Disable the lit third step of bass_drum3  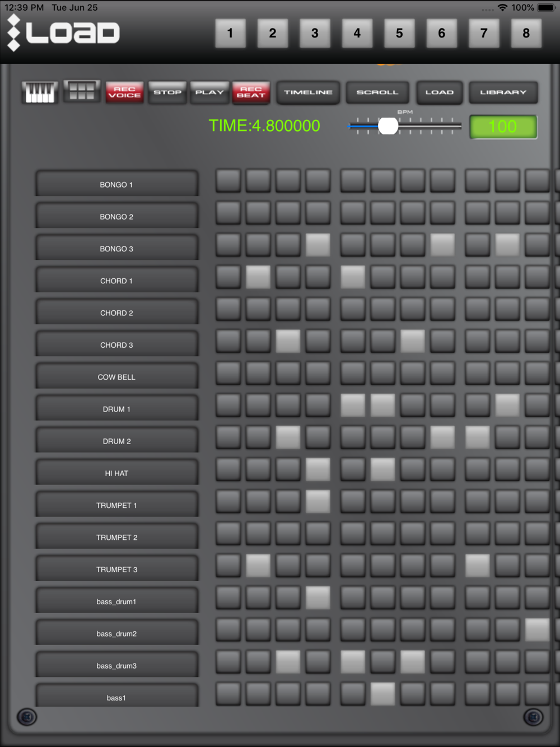point(288,662)
